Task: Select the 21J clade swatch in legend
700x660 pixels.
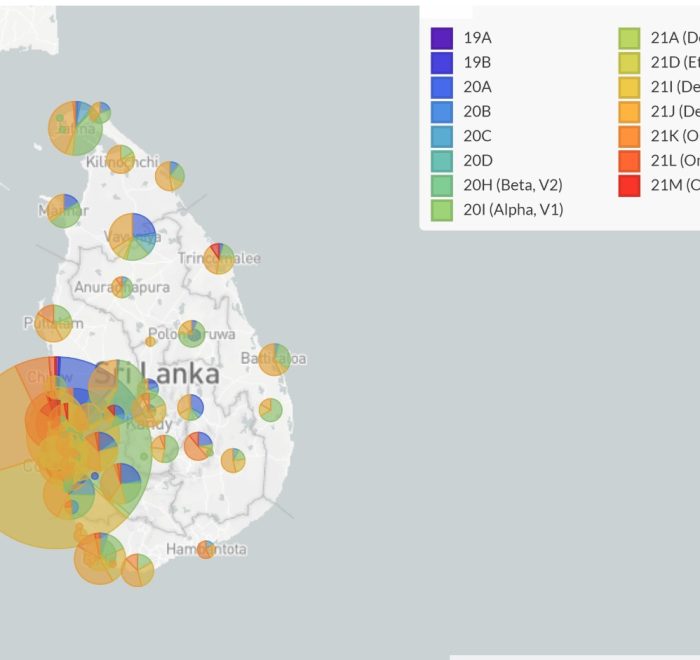Action: pyautogui.click(x=629, y=111)
